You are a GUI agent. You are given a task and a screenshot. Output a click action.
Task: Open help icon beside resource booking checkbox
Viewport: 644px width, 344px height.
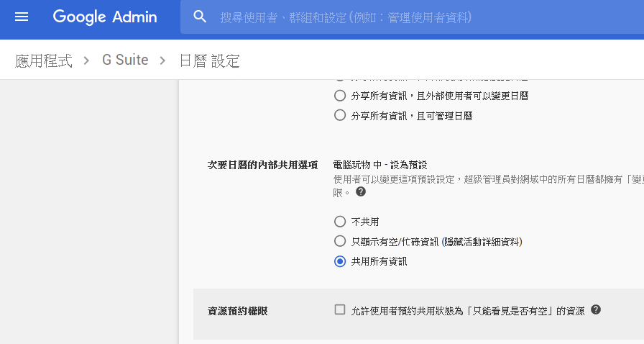click(x=595, y=310)
